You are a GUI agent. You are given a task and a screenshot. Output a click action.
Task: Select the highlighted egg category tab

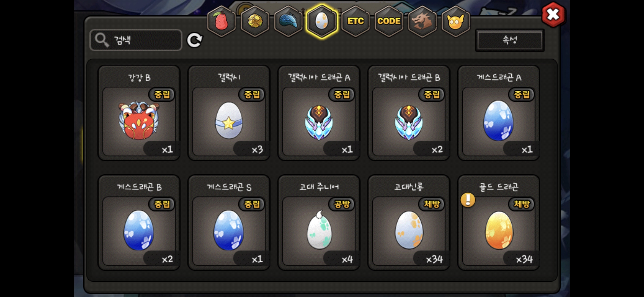pyautogui.click(x=322, y=21)
